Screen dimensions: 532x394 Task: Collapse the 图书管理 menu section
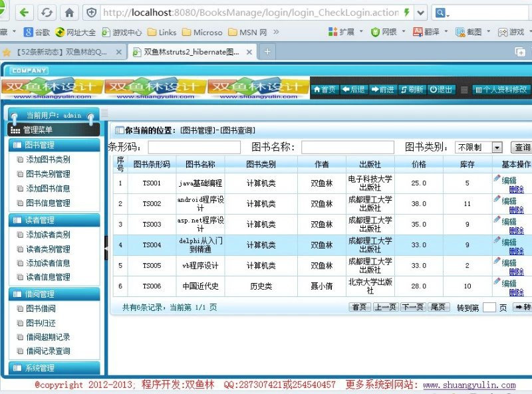pyautogui.click(x=55, y=145)
